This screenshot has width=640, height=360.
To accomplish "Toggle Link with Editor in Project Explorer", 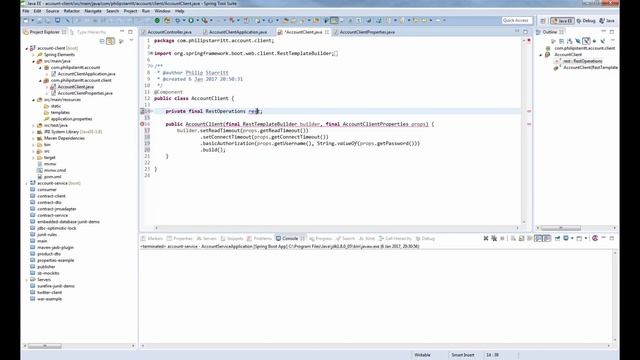I will (110, 41).
